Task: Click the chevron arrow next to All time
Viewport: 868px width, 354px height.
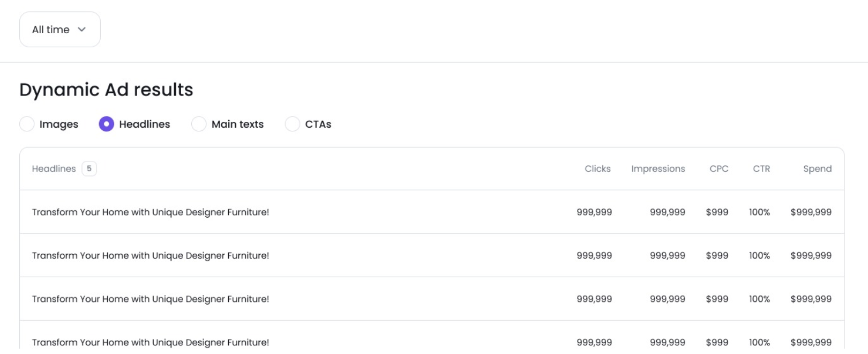Action: 81,29
